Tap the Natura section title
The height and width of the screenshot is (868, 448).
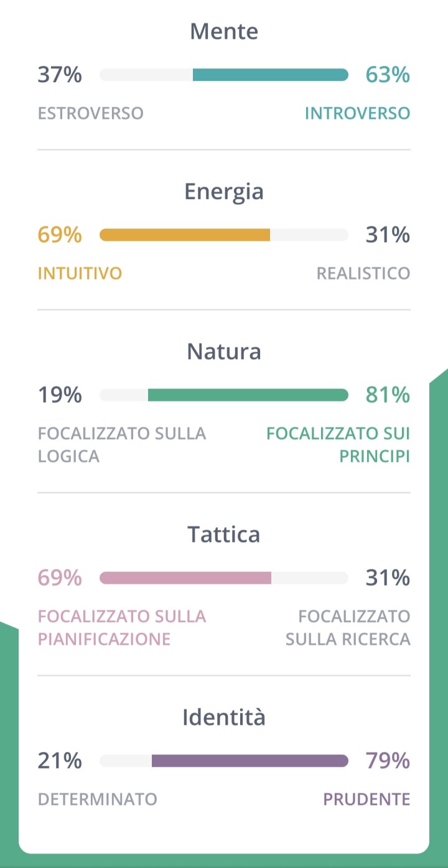tap(224, 352)
